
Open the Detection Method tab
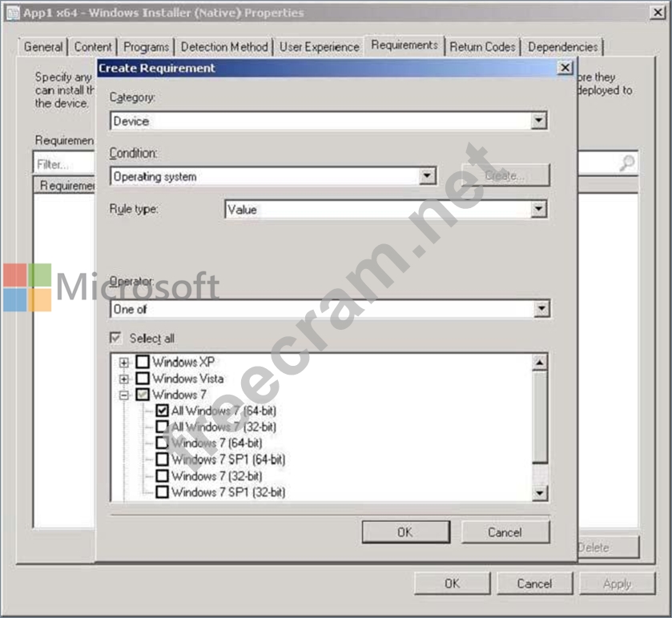click(x=224, y=46)
